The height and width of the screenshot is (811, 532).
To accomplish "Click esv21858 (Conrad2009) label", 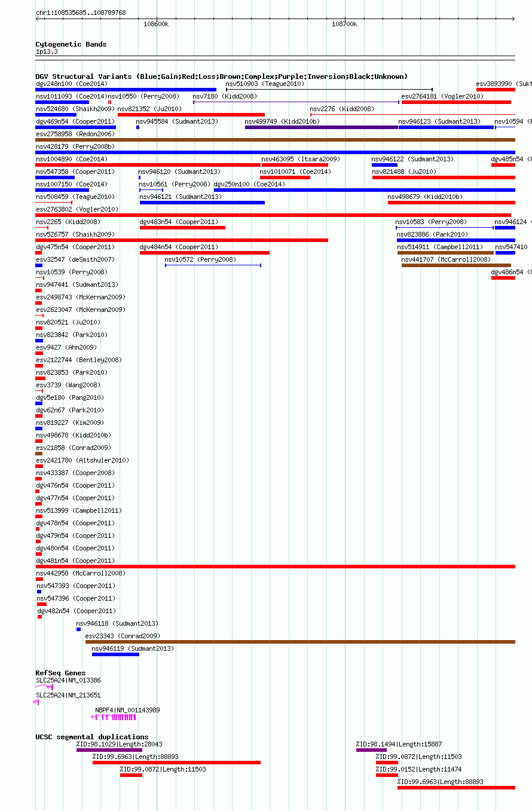I will click(x=74, y=448).
